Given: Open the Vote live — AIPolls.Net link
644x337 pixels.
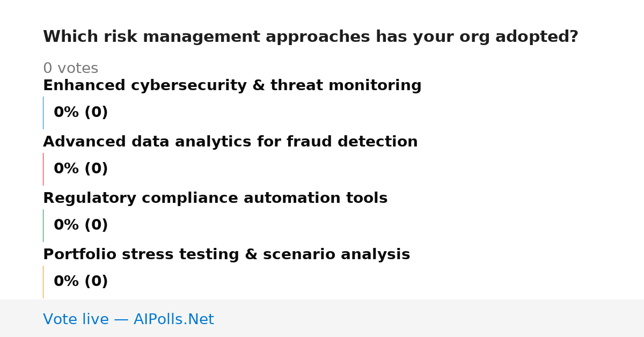Looking at the screenshot, I should tap(128, 319).
